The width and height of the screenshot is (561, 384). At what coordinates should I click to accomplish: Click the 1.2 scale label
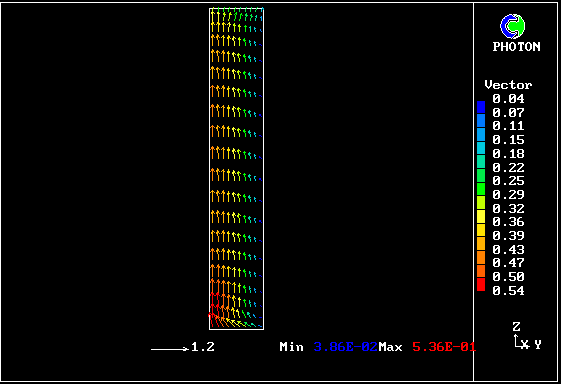pos(203,347)
